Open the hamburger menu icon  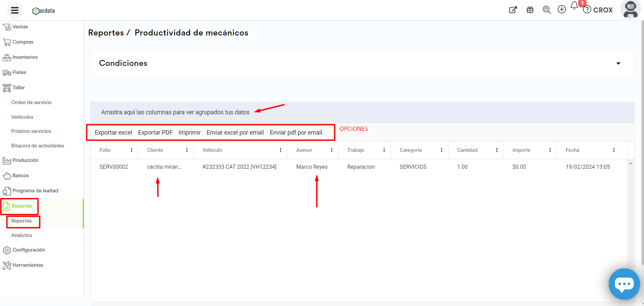pyautogui.click(x=15, y=10)
